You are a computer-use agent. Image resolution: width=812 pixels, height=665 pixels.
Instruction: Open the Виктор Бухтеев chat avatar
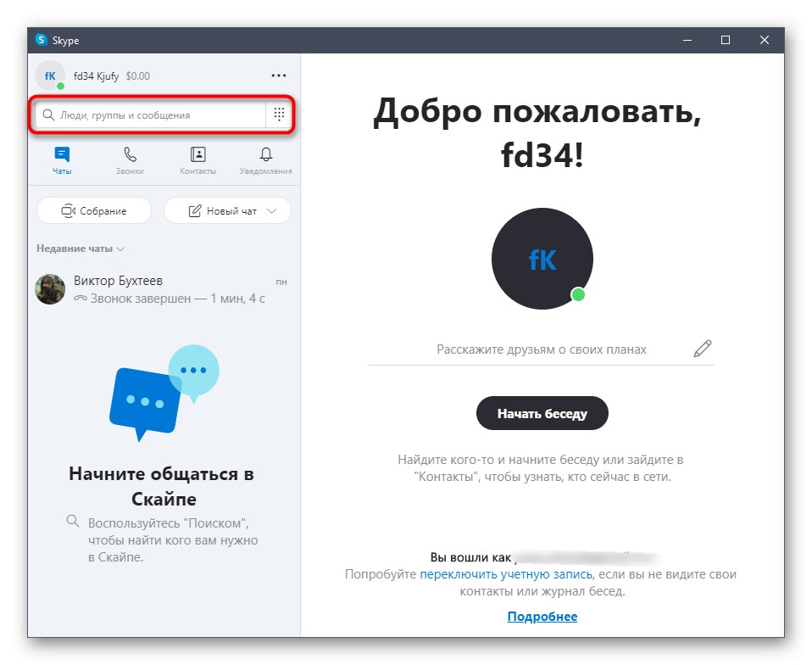tap(50, 289)
